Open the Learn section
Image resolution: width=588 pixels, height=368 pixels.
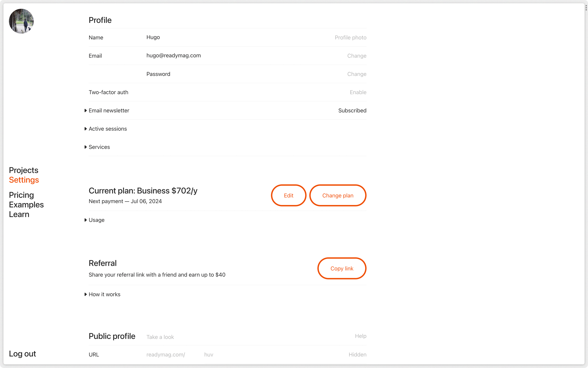(19, 214)
